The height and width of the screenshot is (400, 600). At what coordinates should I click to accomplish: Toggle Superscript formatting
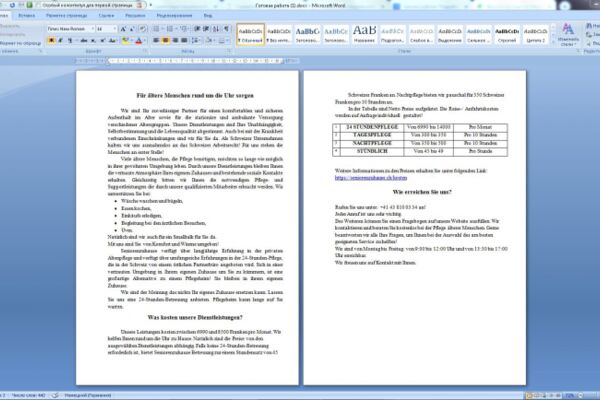103,41
